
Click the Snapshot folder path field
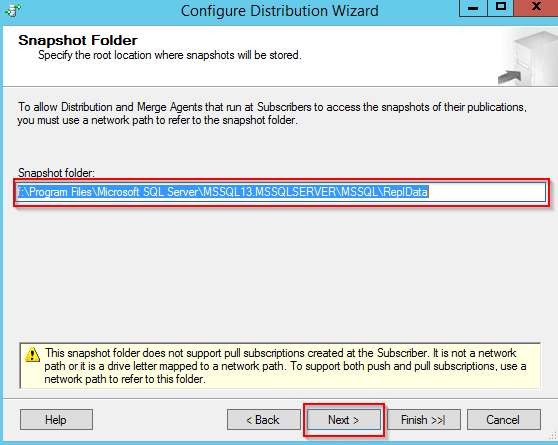tap(281, 192)
